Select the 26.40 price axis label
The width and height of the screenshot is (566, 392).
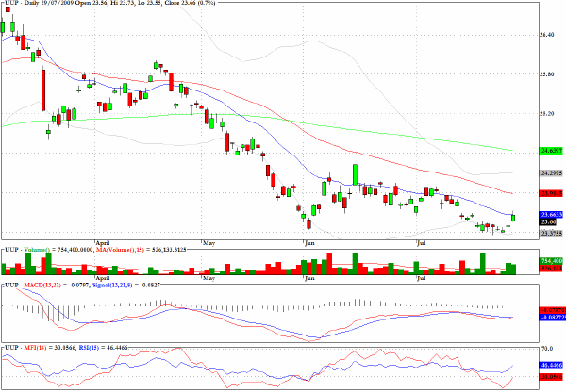(547, 35)
